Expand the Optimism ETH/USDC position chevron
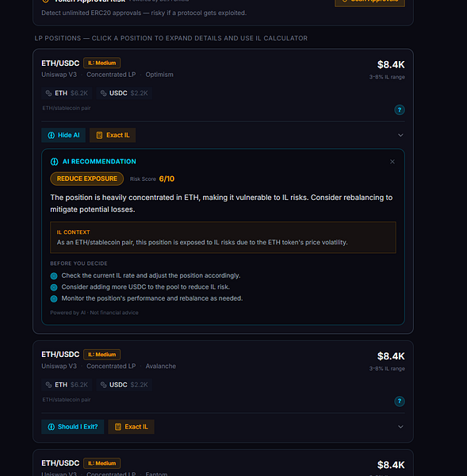The height and width of the screenshot is (476, 467). (400, 135)
